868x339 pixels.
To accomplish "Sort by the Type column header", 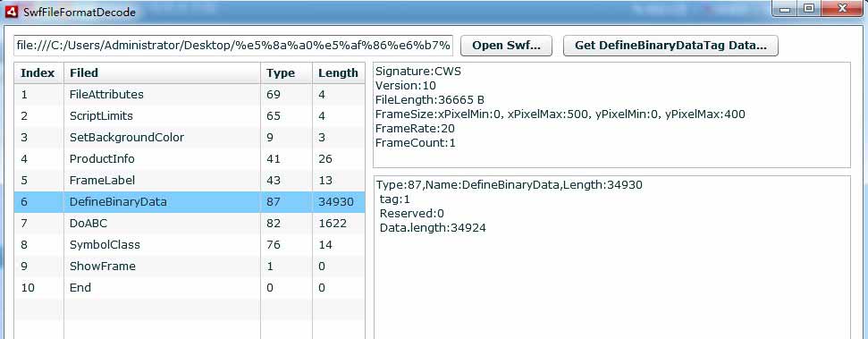I will point(286,73).
